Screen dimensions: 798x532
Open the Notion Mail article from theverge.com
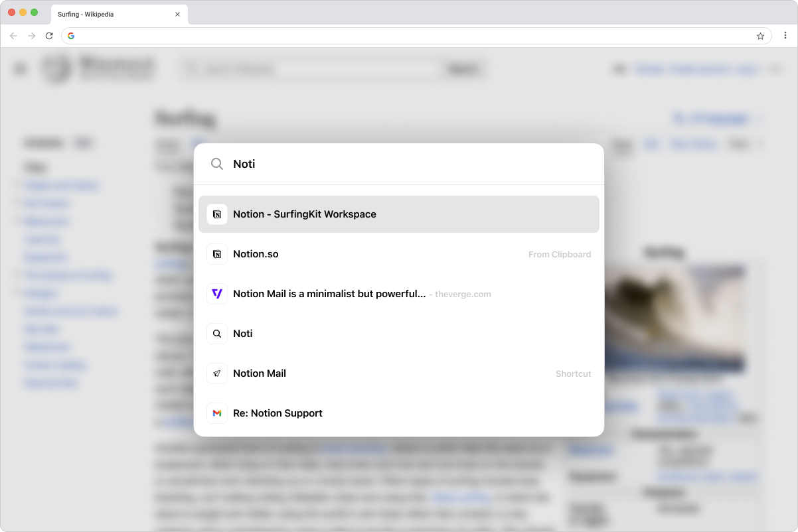[x=399, y=294]
